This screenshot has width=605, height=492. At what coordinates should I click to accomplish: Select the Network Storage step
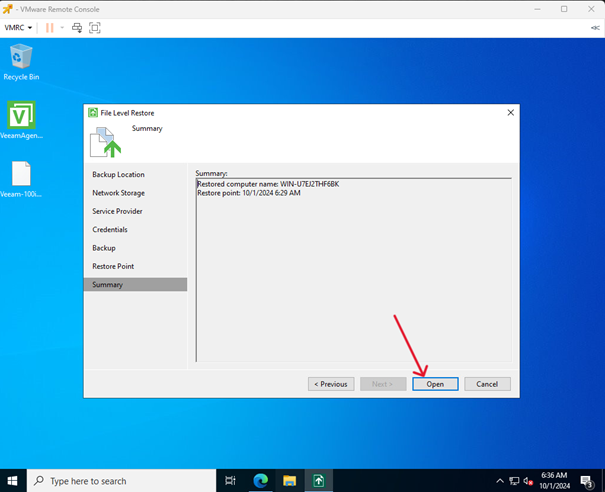point(118,193)
